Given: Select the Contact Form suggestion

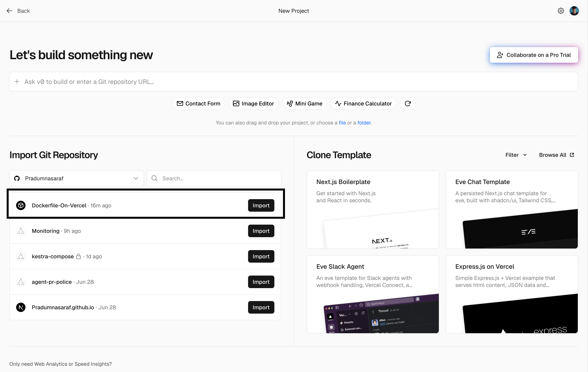Looking at the screenshot, I should click(x=198, y=103).
